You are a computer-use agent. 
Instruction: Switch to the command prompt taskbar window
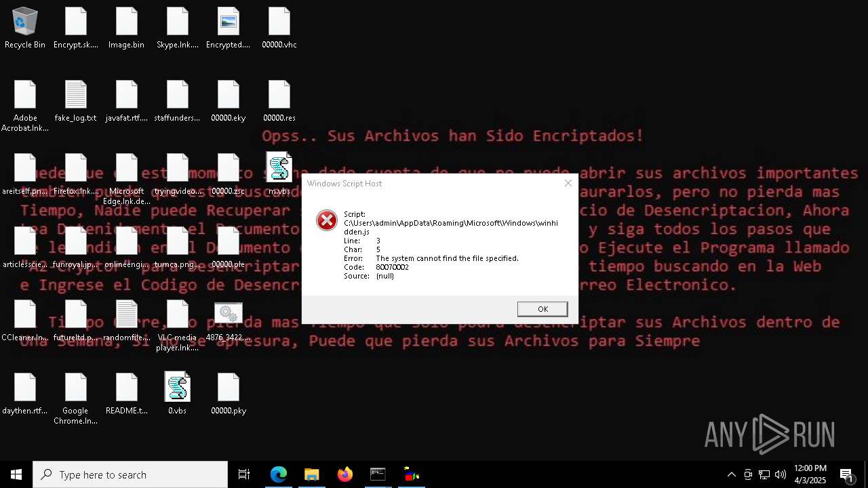point(378,474)
